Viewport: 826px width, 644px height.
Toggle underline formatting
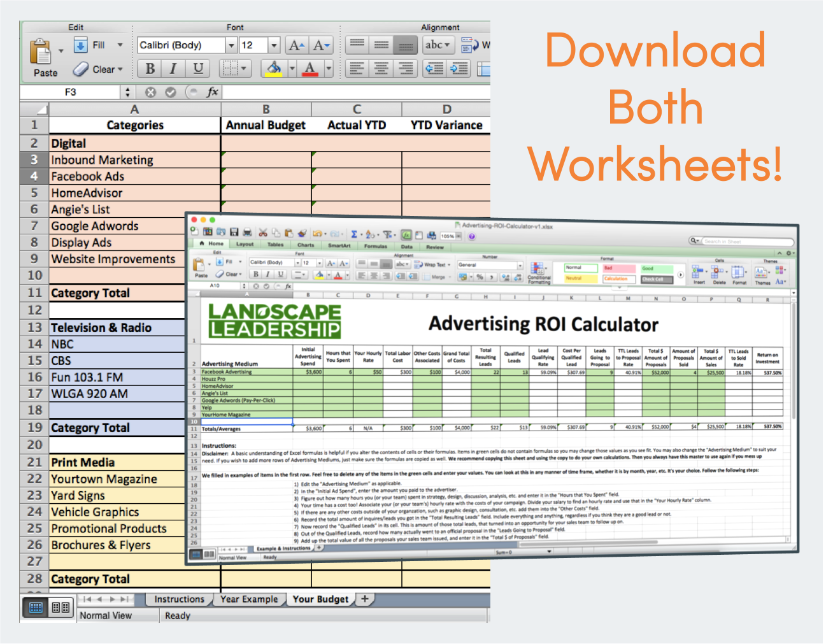tap(197, 68)
